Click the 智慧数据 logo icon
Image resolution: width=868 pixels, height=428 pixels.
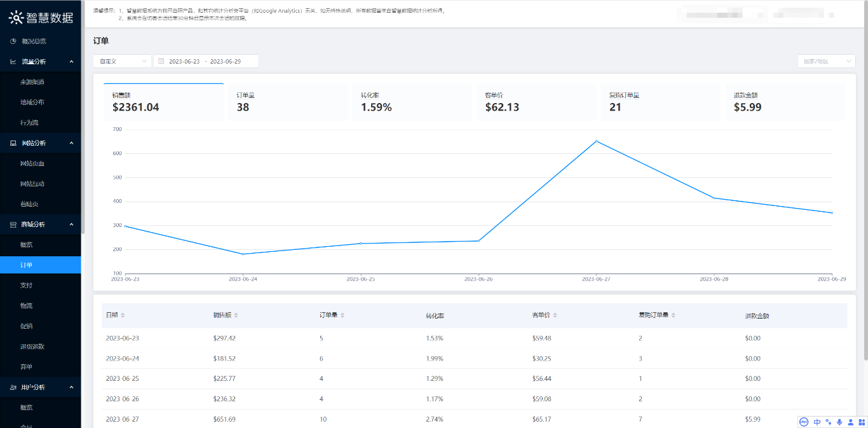point(17,18)
